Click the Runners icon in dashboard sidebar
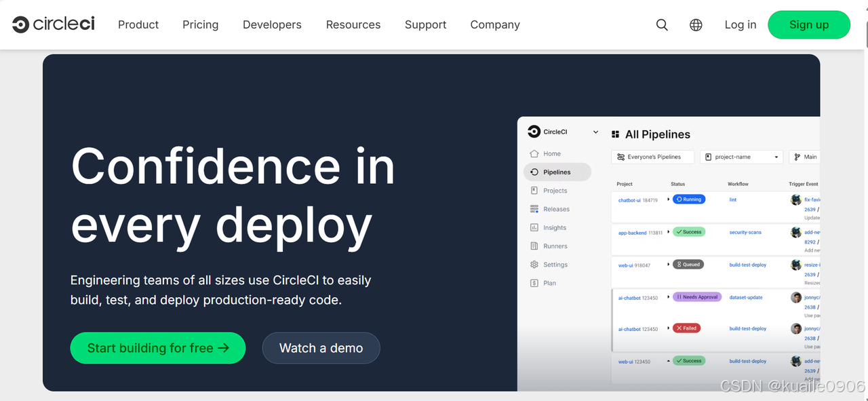This screenshot has height=401, width=868. click(534, 246)
